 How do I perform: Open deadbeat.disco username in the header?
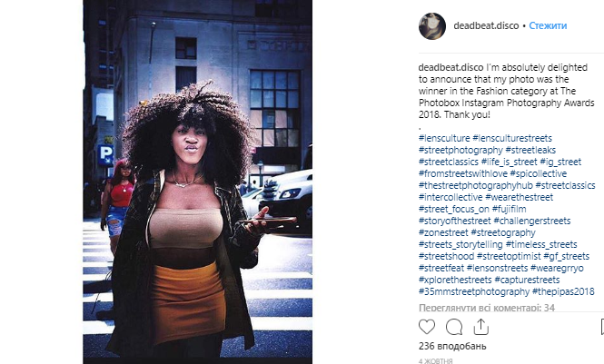tap(486, 25)
